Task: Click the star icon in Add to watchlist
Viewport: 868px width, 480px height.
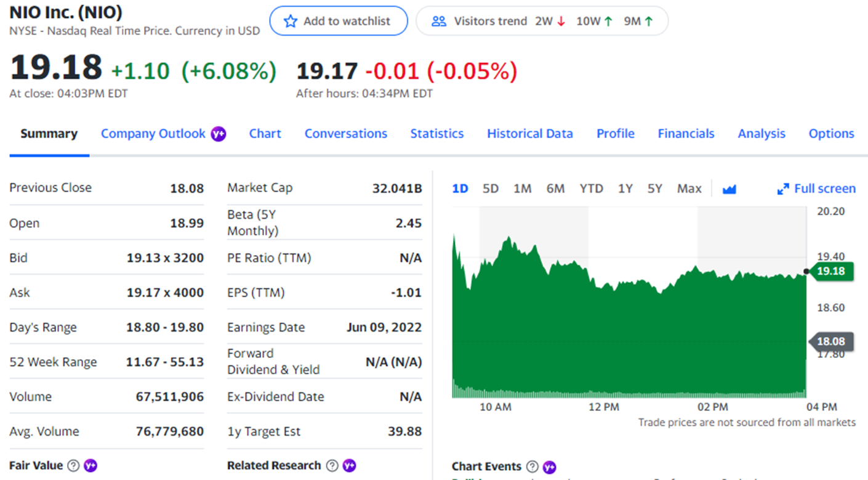Action: [291, 21]
